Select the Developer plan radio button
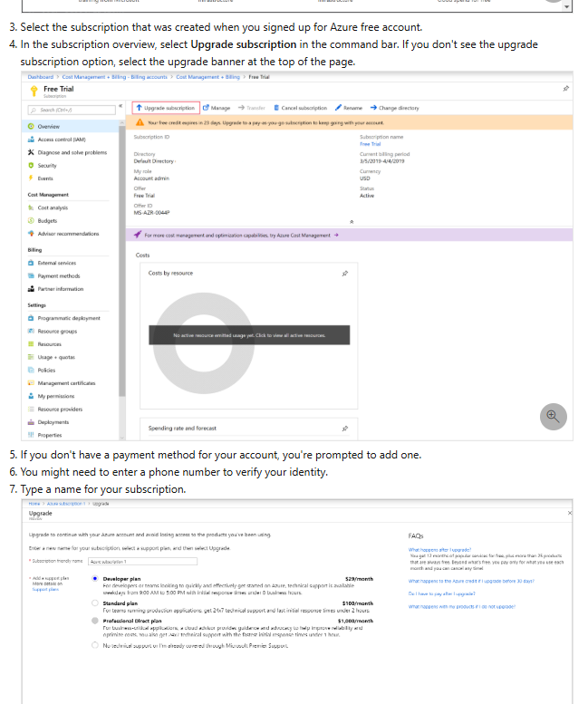Viewport: 588px width, 704px height. tap(95, 579)
